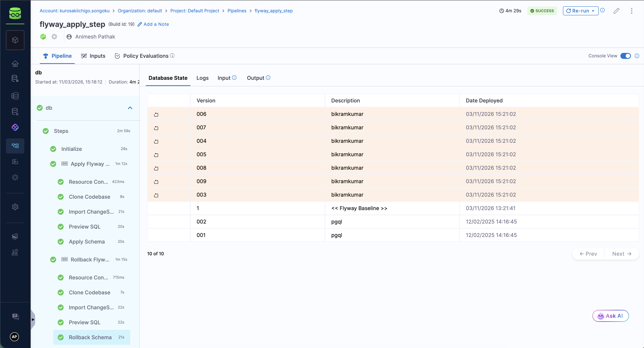This screenshot has height=348, width=644.
Task: Open the Policy Evaluations tab
Action: coord(145,56)
